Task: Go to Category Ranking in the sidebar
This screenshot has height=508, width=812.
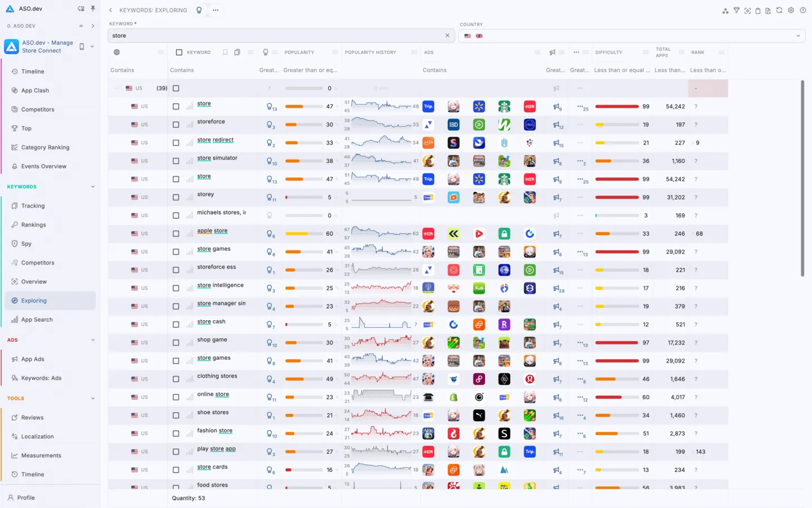Action: pos(45,147)
